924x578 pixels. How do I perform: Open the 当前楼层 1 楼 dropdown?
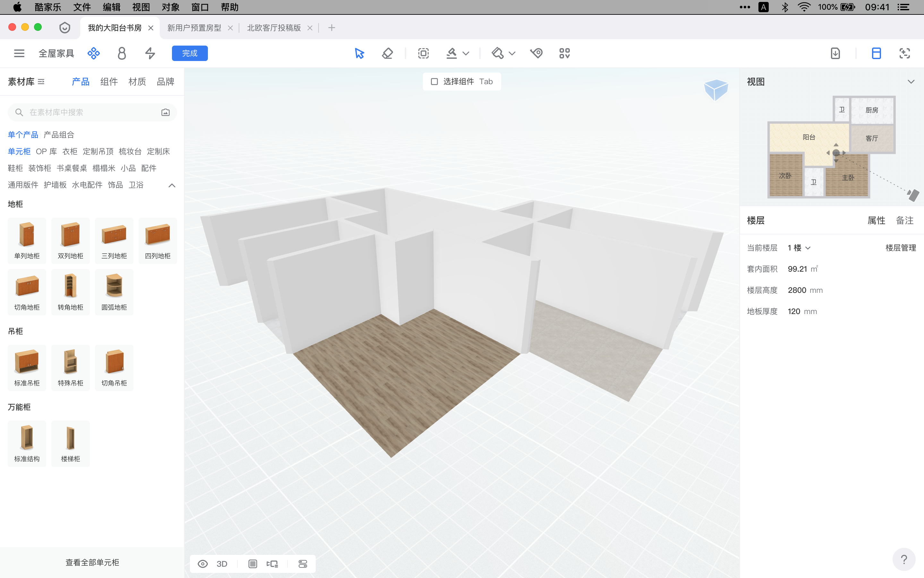click(x=799, y=248)
